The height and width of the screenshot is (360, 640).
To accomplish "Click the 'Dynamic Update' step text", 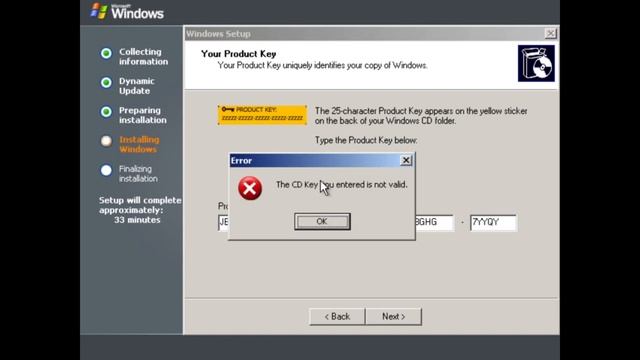I will 137,86.
